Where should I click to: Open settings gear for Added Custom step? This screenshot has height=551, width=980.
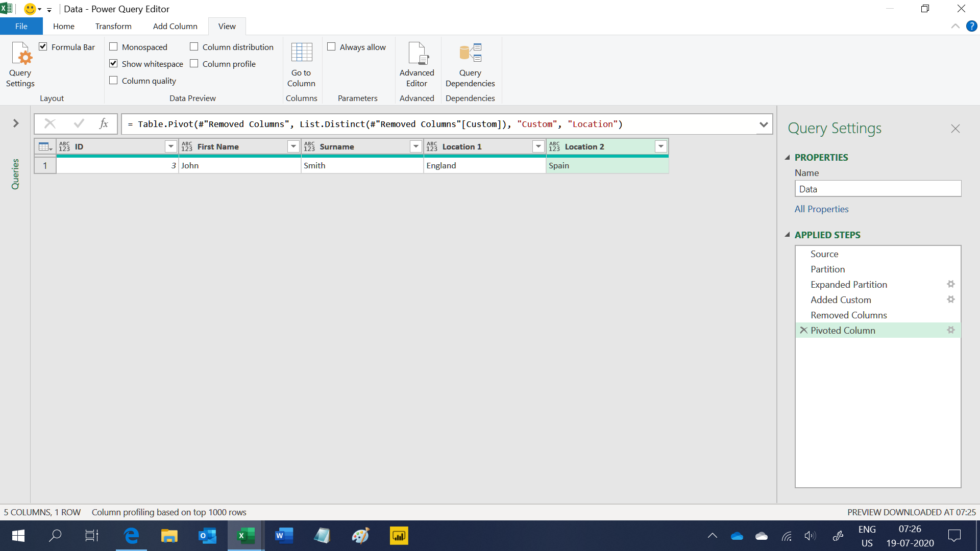[x=950, y=299]
